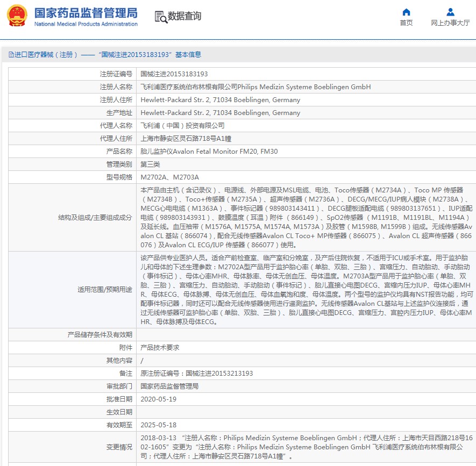Select 飞利浦（中国）投资有限公司 agent name

point(182,126)
